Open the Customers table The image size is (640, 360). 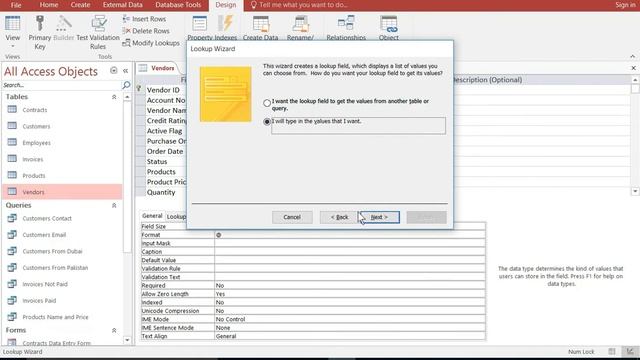click(36, 127)
